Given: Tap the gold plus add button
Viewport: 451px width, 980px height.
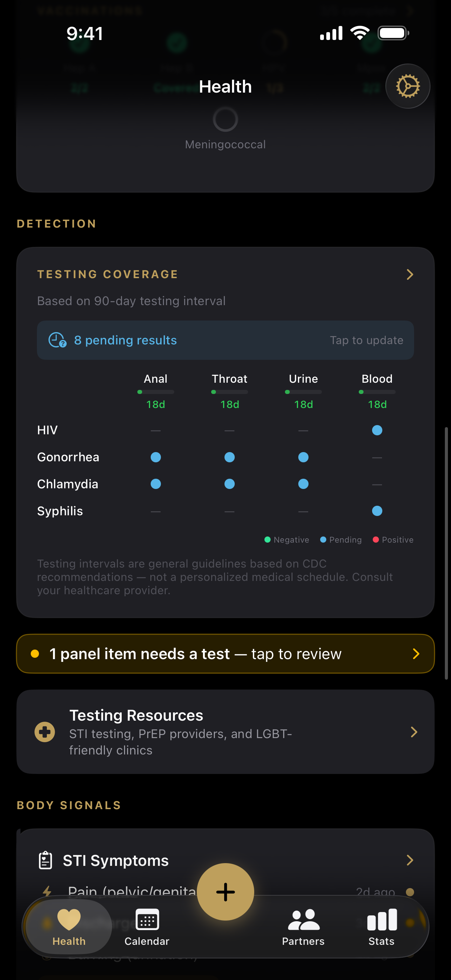Looking at the screenshot, I should (225, 892).
